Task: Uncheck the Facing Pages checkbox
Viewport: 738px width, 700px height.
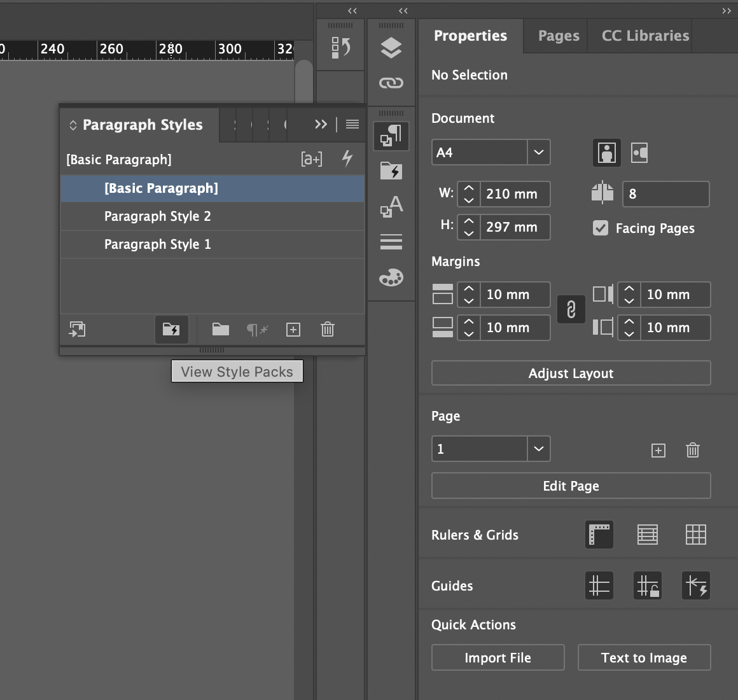Action: click(x=601, y=228)
